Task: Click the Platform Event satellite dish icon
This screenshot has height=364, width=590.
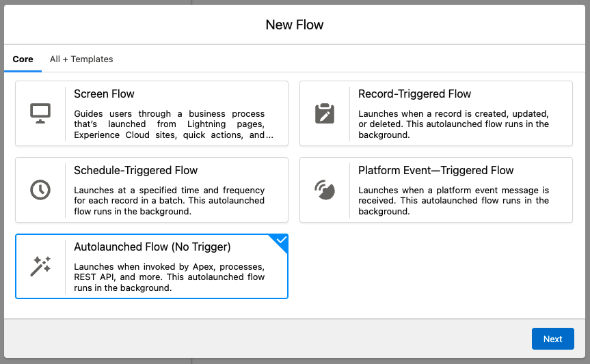Action: (x=324, y=190)
